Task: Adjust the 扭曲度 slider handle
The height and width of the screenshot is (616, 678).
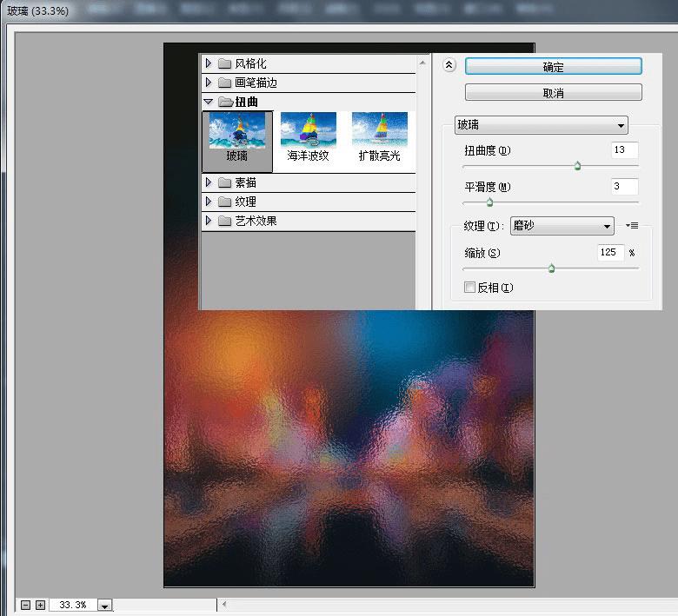Action: [577, 166]
